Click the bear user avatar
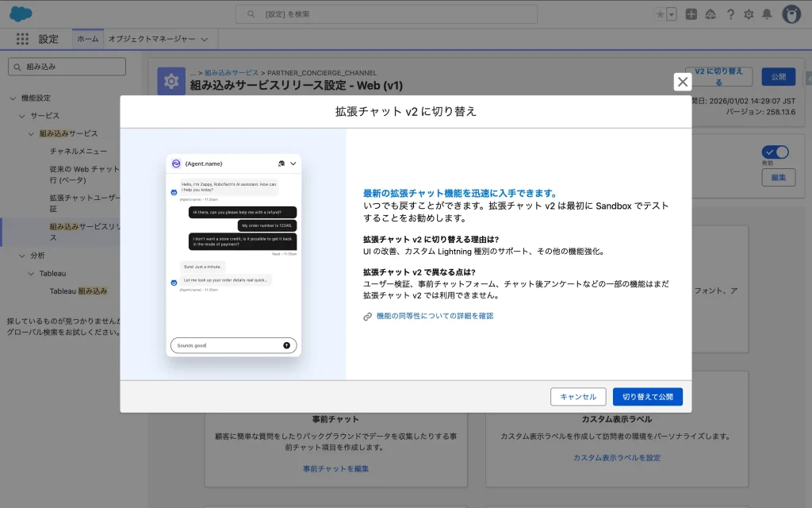The image size is (812, 508). [791, 14]
